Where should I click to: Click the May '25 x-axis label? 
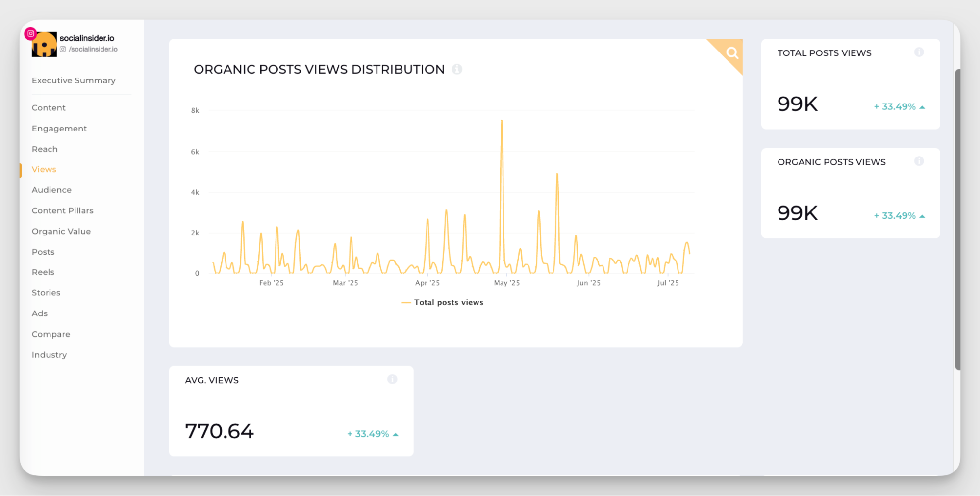[507, 283]
